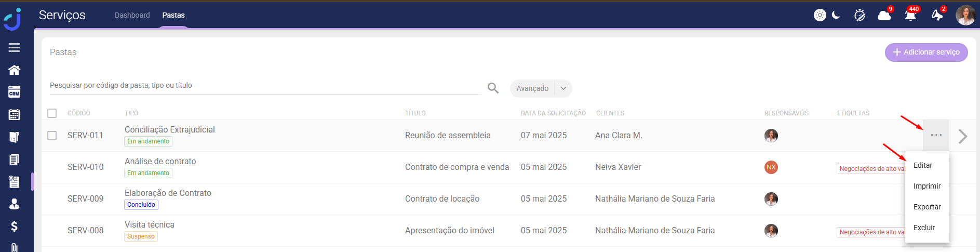Open cloud notifications with badge 9
This screenshot has width=980, height=252.
coord(884,15)
